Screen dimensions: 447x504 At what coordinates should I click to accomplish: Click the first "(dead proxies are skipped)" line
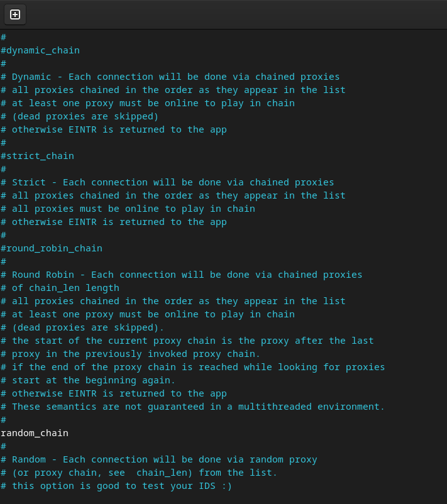[79, 116]
